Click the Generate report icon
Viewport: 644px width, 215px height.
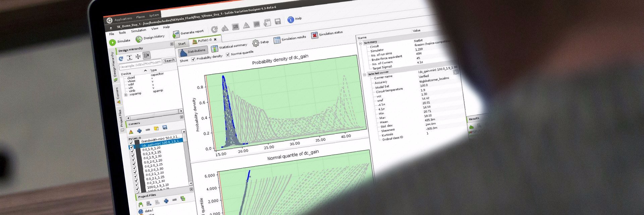[x=176, y=34]
